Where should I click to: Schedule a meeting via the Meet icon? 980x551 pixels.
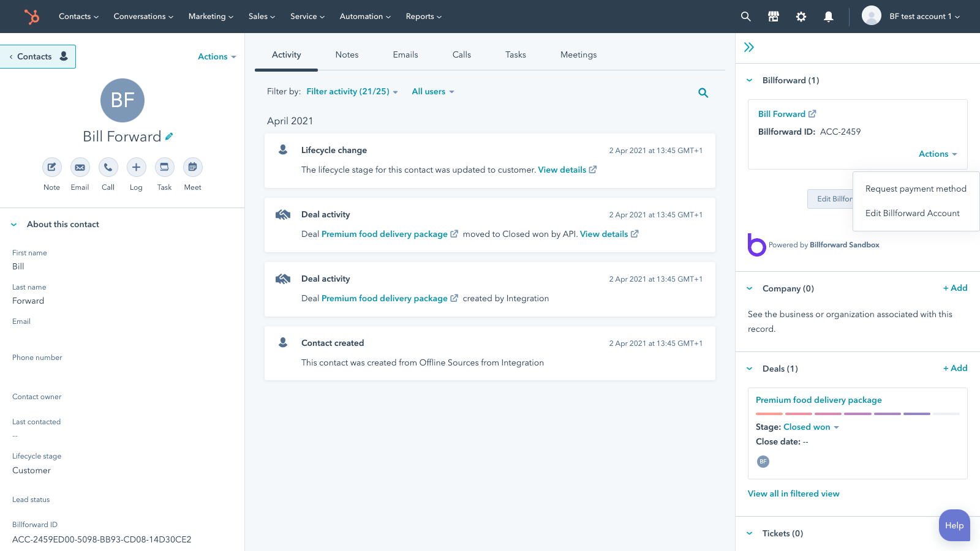click(x=192, y=167)
